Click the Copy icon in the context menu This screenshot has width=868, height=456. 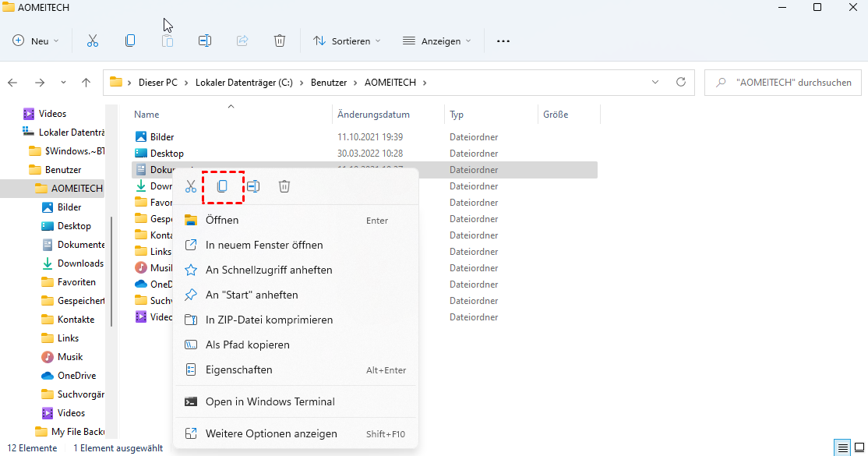click(x=223, y=187)
